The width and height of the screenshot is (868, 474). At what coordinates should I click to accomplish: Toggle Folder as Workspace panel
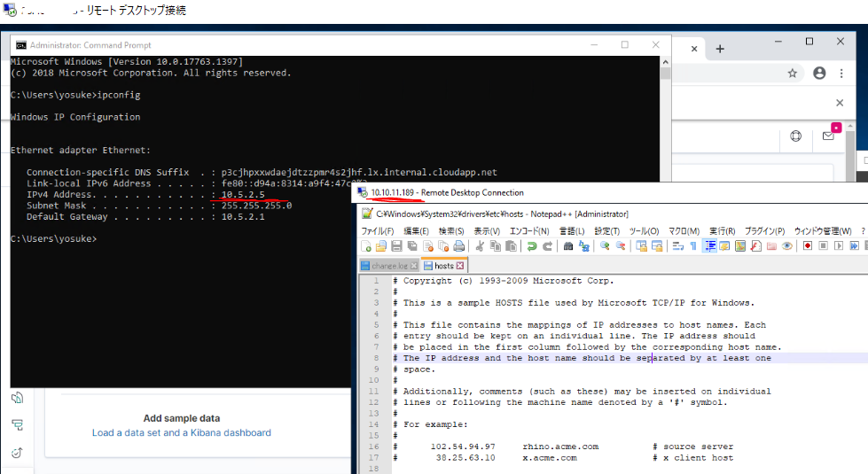[771, 246]
